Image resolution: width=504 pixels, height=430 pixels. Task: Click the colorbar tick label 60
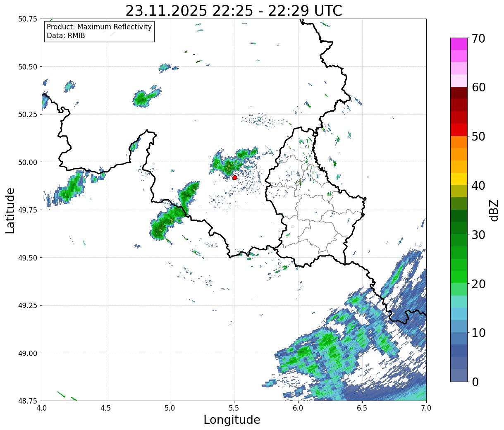478,87
